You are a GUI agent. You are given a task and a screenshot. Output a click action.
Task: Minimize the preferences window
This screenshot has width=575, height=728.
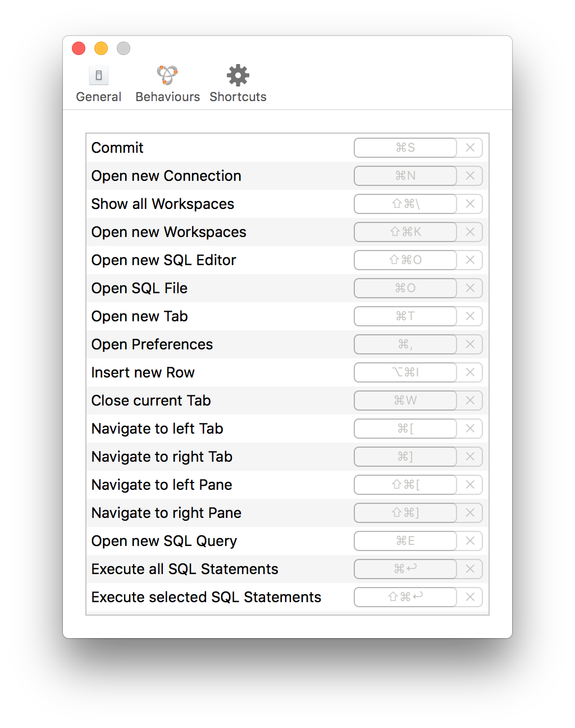pos(101,48)
